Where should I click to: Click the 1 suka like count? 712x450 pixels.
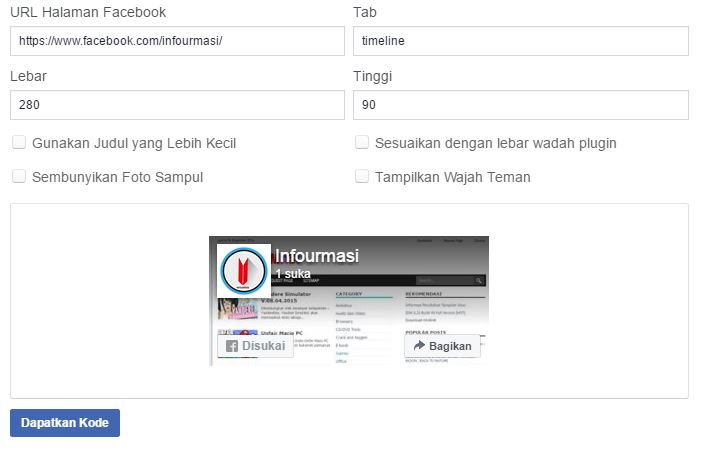[293, 274]
